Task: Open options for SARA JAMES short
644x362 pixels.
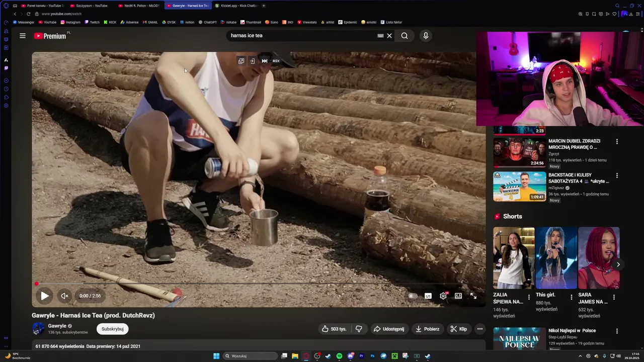Action: point(614,297)
